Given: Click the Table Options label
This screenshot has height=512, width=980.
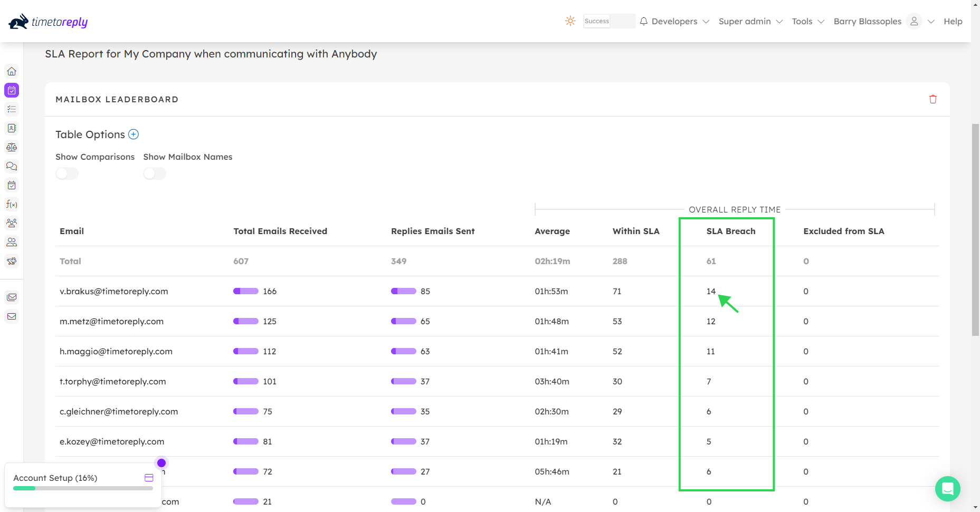Looking at the screenshot, I should coord(90,134).
